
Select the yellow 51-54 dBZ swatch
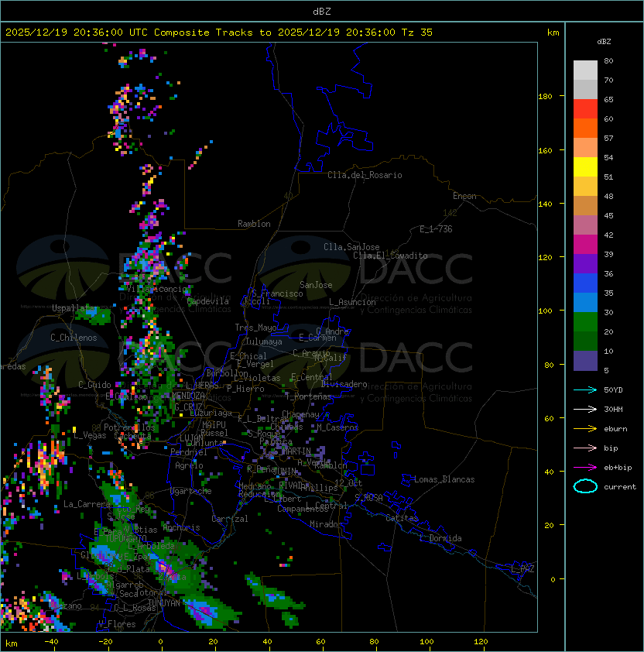585,167
